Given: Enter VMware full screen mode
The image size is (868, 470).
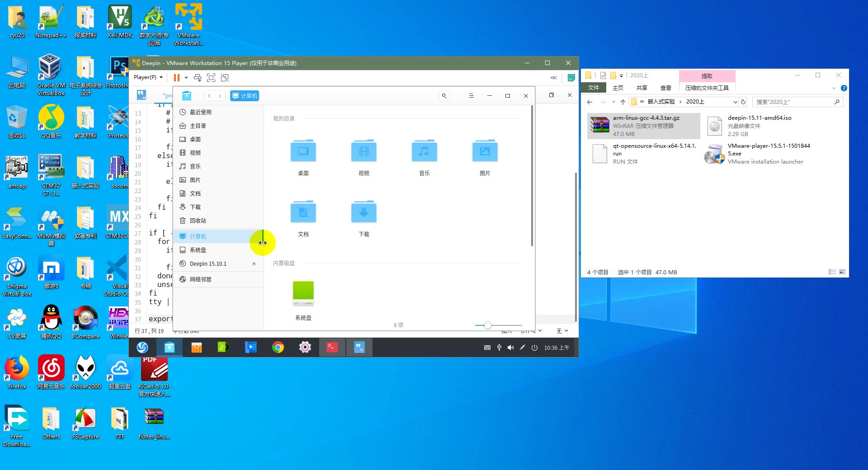Looking at the screenshot, I should coord(211,78).
